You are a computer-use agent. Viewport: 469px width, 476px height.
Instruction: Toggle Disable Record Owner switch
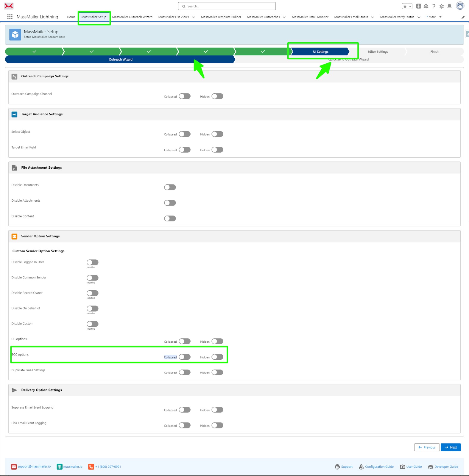(x=93, y=293)
